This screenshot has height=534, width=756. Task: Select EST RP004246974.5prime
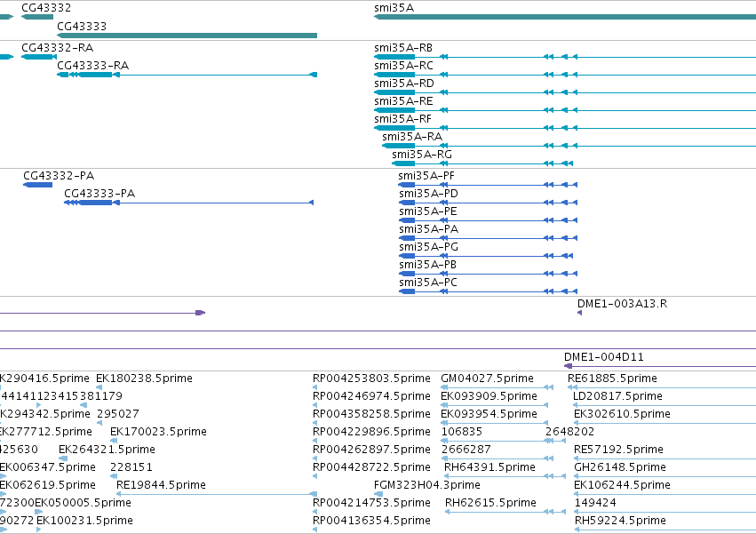click(371, 396)
